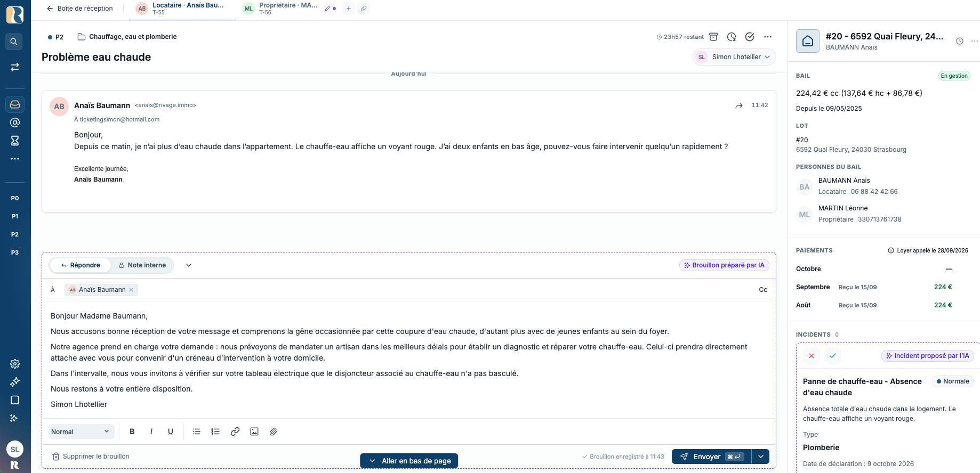Go back to Boîte de réception

[79, 9]
